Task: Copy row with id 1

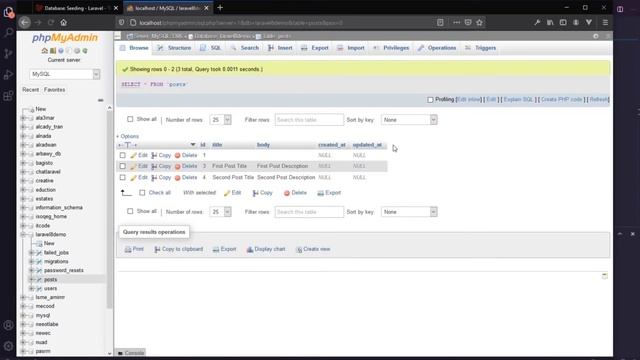Action: point(161,155)
